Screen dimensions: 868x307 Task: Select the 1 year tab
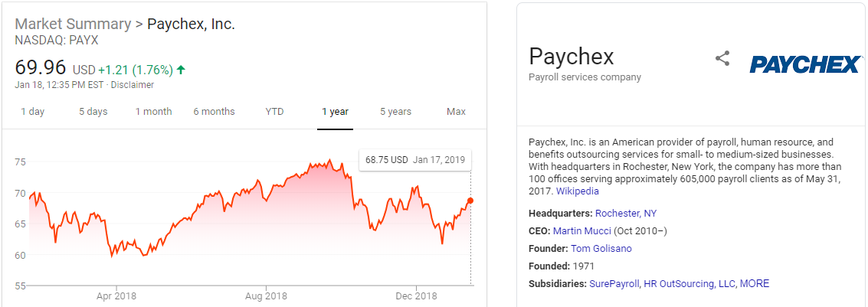335,112
